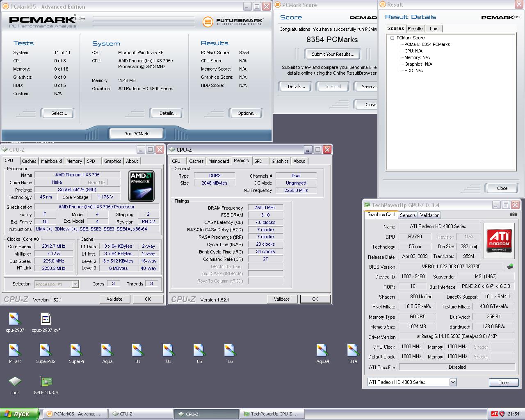Click the CPU-Z Name field AMD Phenom II X3 705

click(77, 175)
